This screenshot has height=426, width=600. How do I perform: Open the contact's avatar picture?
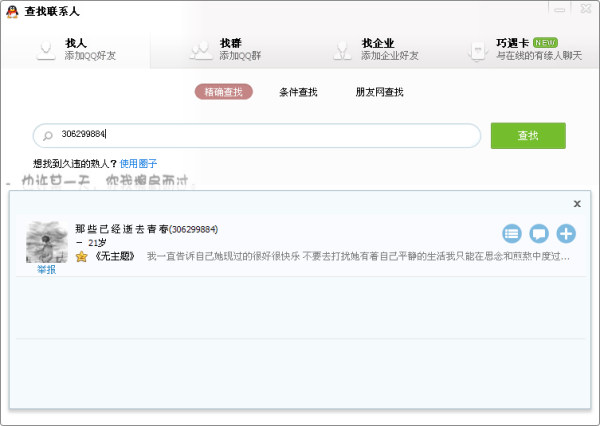46,242
